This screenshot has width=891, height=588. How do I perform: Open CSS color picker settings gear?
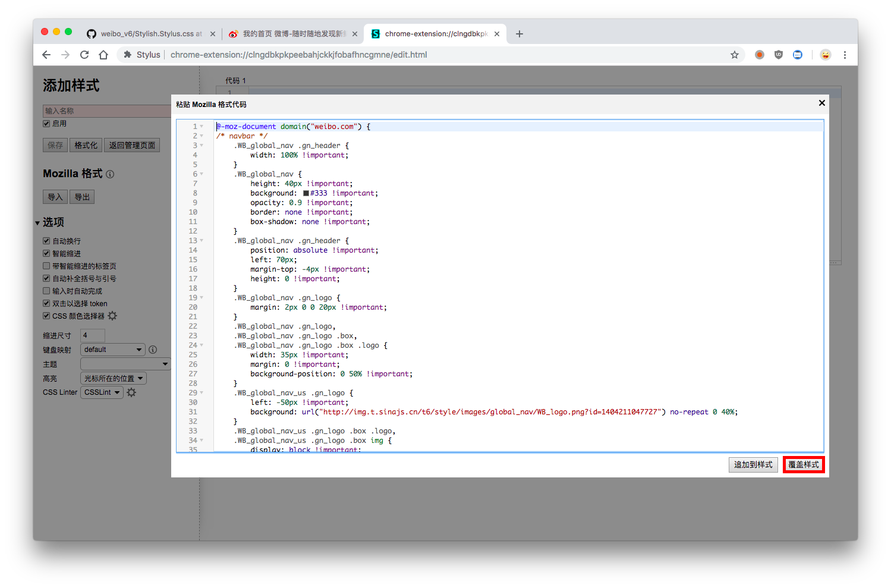[x=112, y=316]
